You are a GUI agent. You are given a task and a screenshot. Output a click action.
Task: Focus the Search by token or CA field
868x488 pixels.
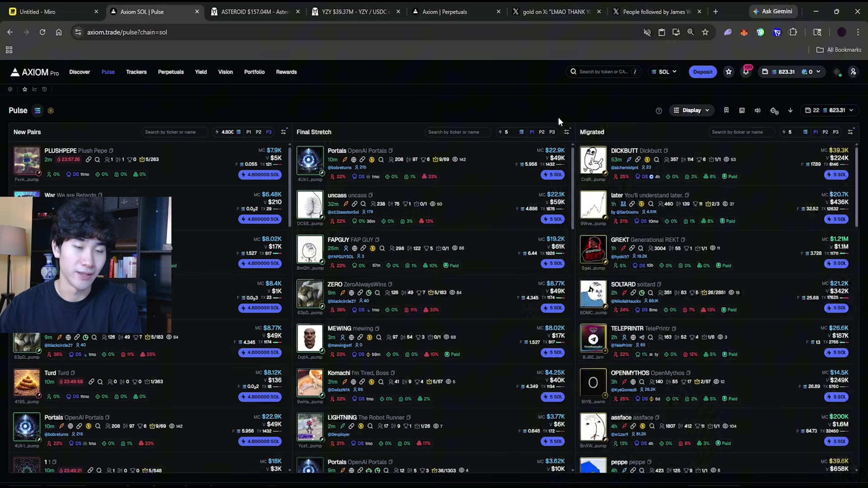pos(604,72)
